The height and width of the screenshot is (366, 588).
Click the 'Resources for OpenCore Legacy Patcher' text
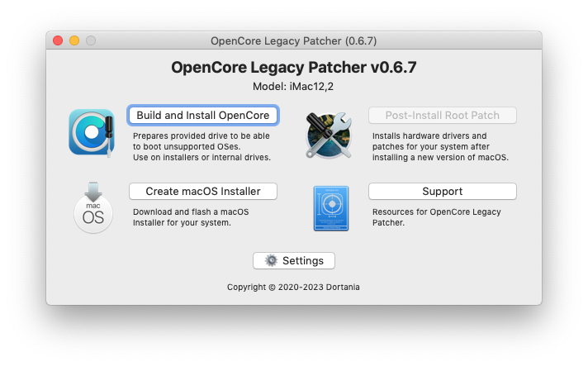tap(437, 217)
